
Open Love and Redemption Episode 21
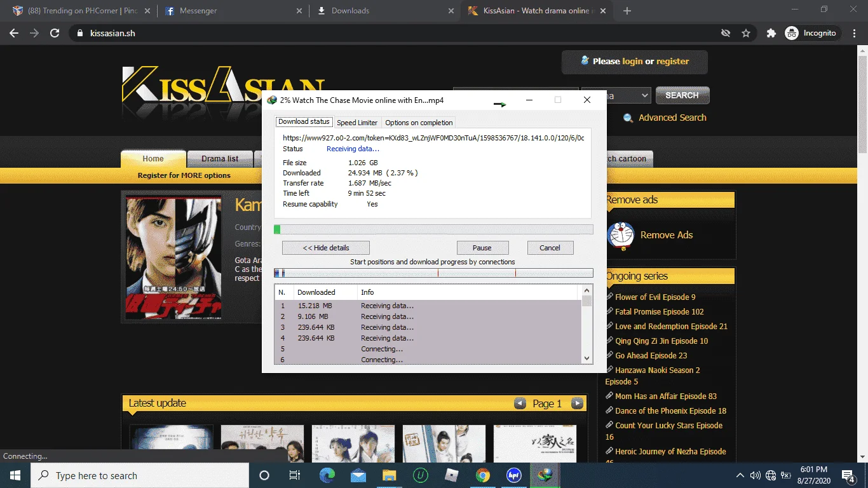pos(671,326)
